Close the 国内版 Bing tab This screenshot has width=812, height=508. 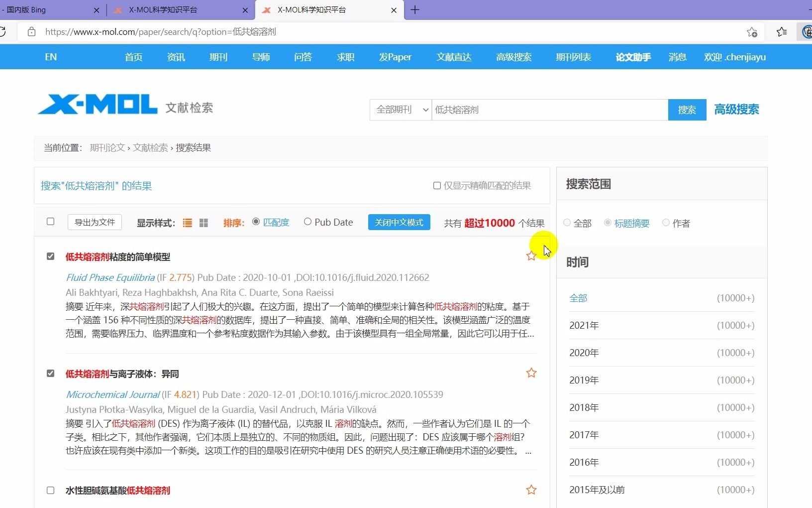pyautogui.click(x=97, y=10)
